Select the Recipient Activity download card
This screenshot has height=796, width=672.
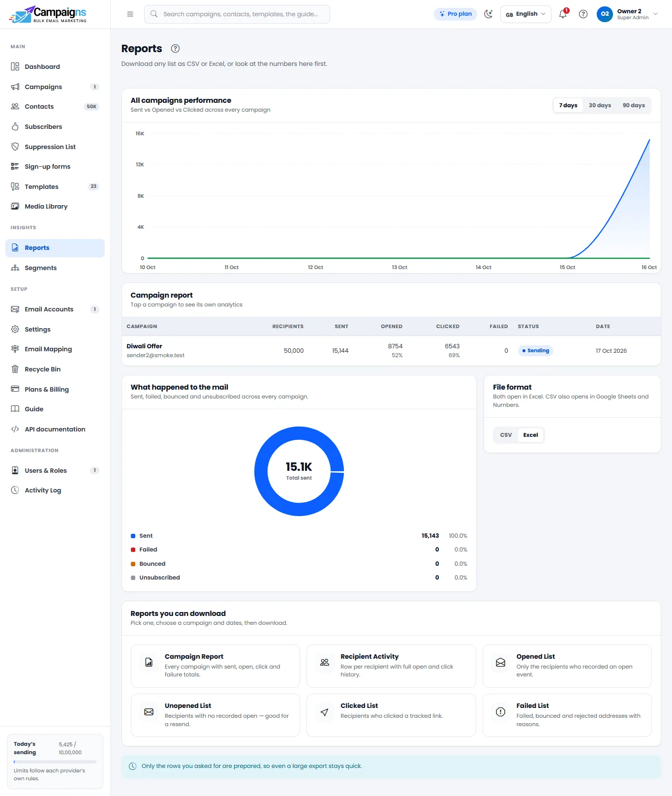coord(391,666)
